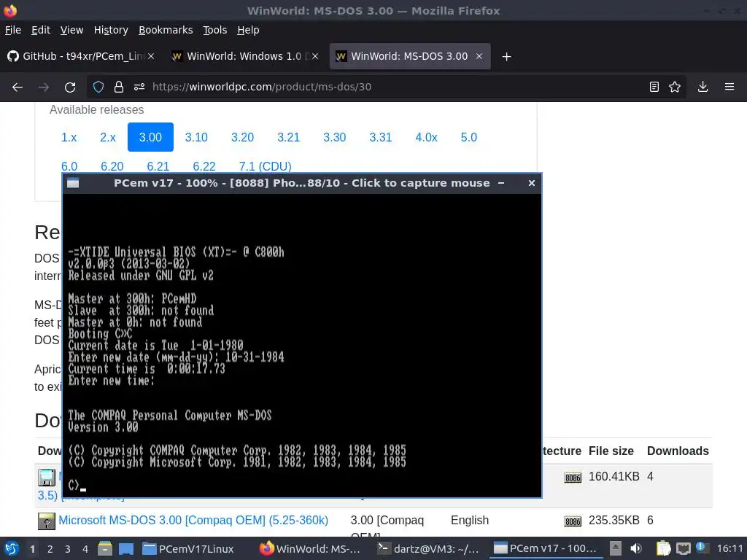Open the Bookmarks menu
This screenshot has height=560, width=747.
[166, 30]
